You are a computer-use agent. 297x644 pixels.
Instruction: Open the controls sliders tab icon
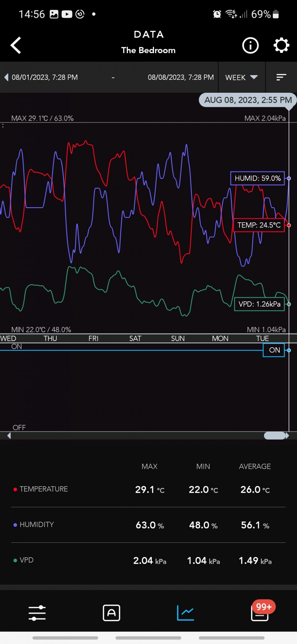click(x=37, y=613)
